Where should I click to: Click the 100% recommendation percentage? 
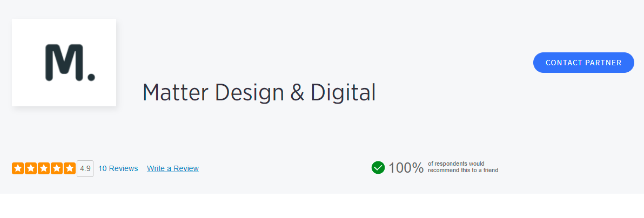click(x=406, y=168)
